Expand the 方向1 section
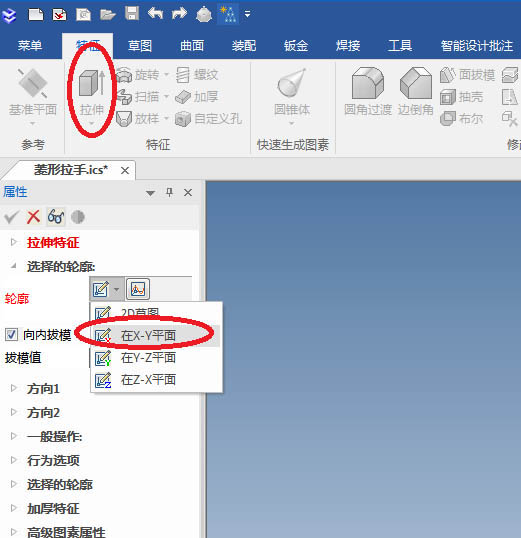The image size is (521, 538). tap(13, 388)
